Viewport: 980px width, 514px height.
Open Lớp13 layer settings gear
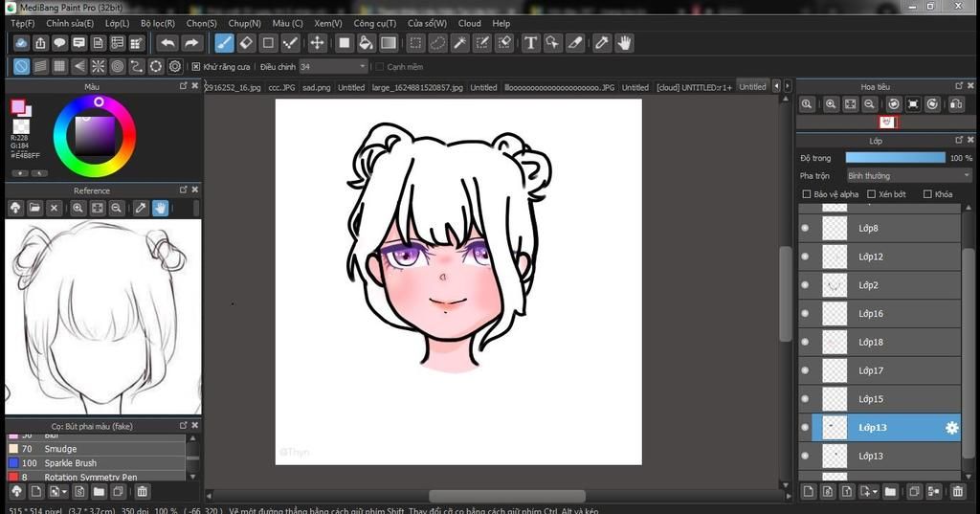tap(951, 428)
